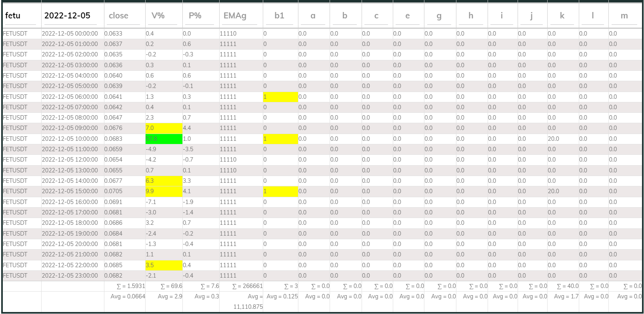The width and height of the screenshot is (644, 314).
Task: Select yellow b1 cell in 10:00:00 row
Action: click(280, 139)
